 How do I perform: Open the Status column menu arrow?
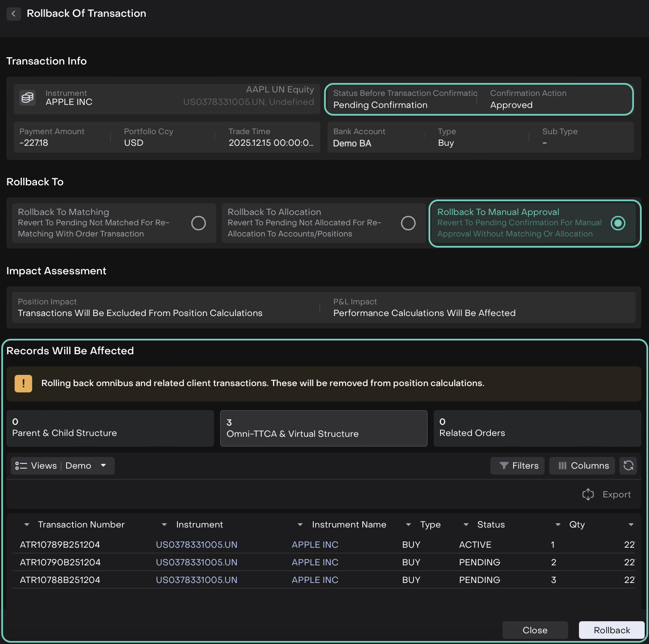[x=466, y=524]
